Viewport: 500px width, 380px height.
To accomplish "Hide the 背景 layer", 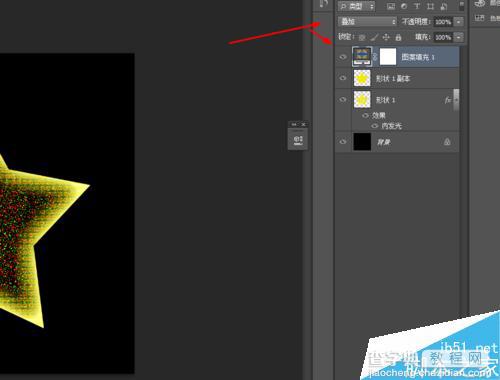I will [x=343, y=142].
